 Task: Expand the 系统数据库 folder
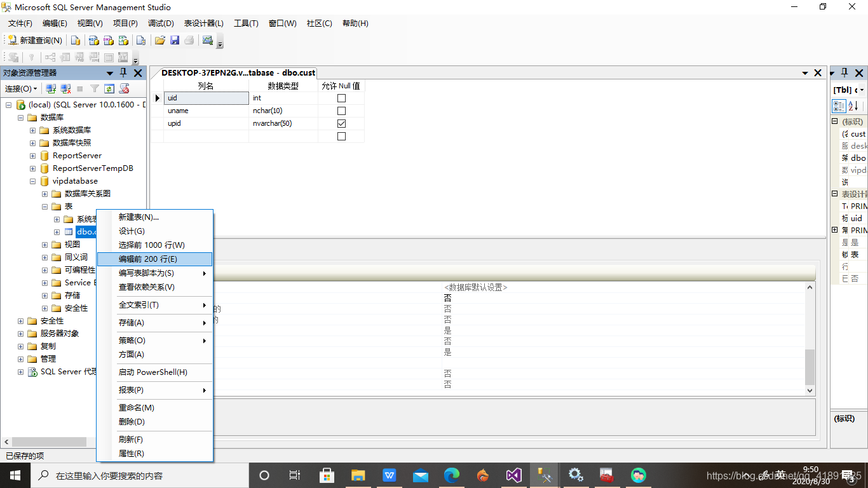click(32, 130)
